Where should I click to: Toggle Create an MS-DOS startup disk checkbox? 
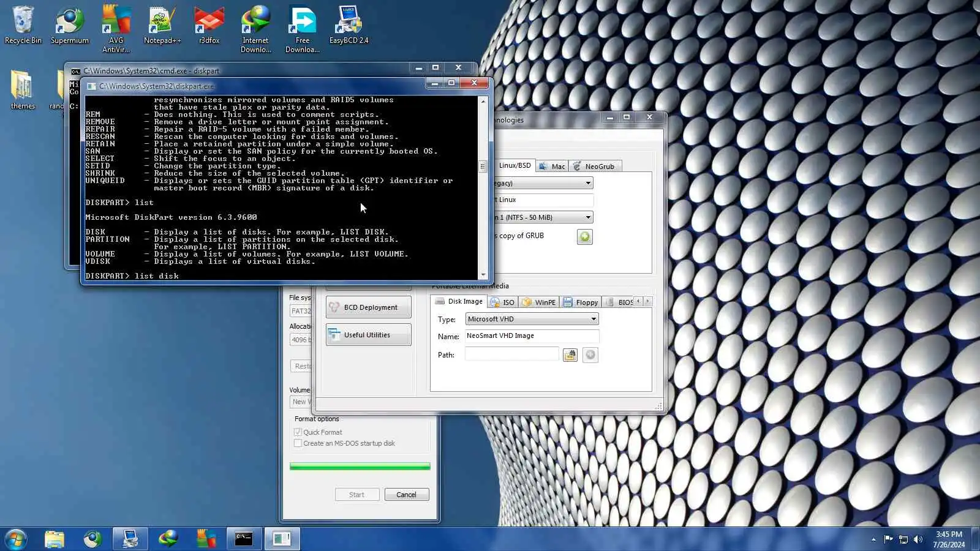pos(298,443)
